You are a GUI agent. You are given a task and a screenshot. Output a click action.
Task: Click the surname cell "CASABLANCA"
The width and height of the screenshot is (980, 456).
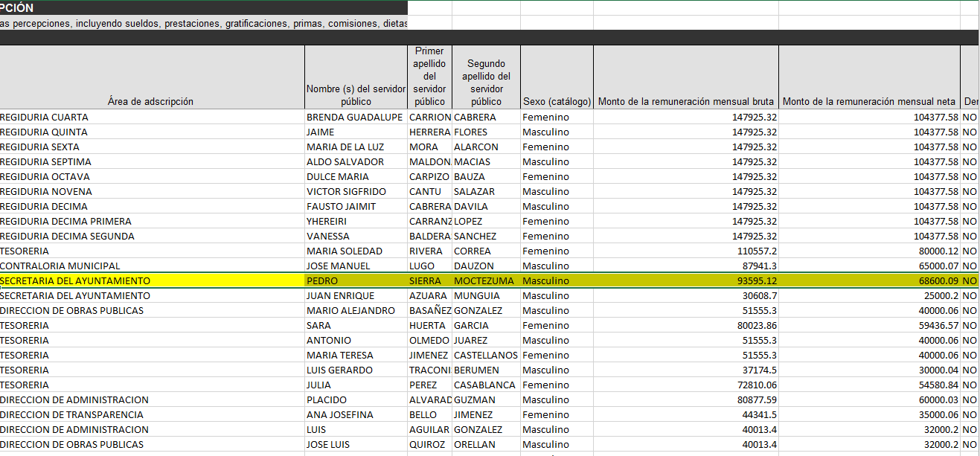tap(484, 385)
